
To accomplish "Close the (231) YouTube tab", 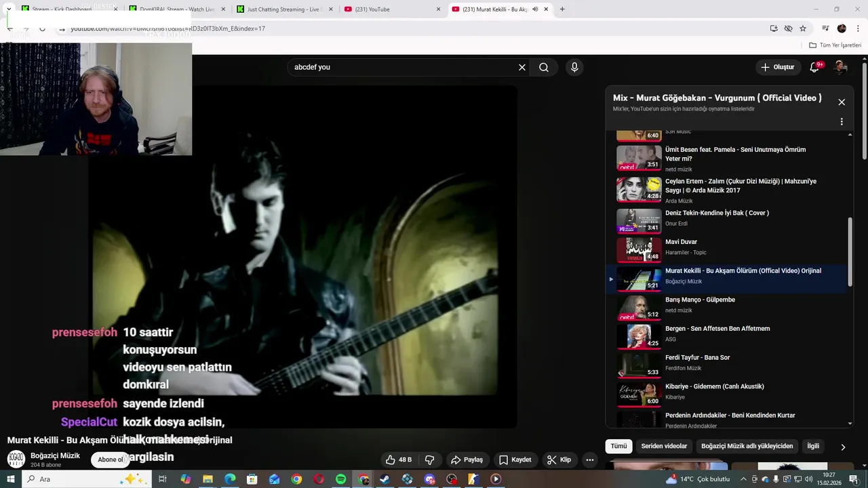I will coord(438,9).
